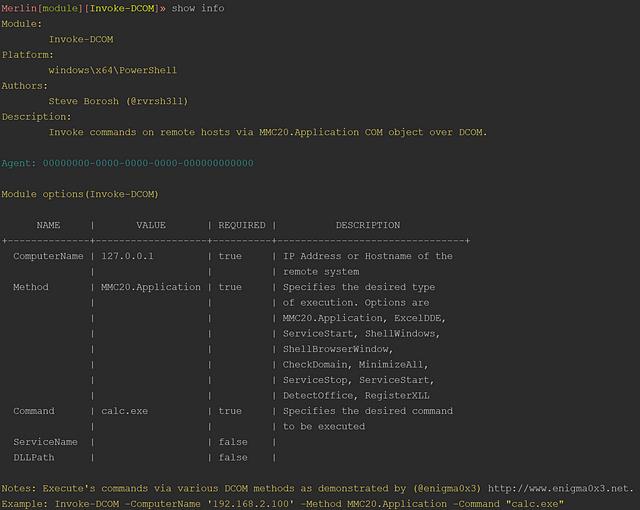
Task: Click 'Module options(Invoke-DCOM)' heading
Action: 80,194
